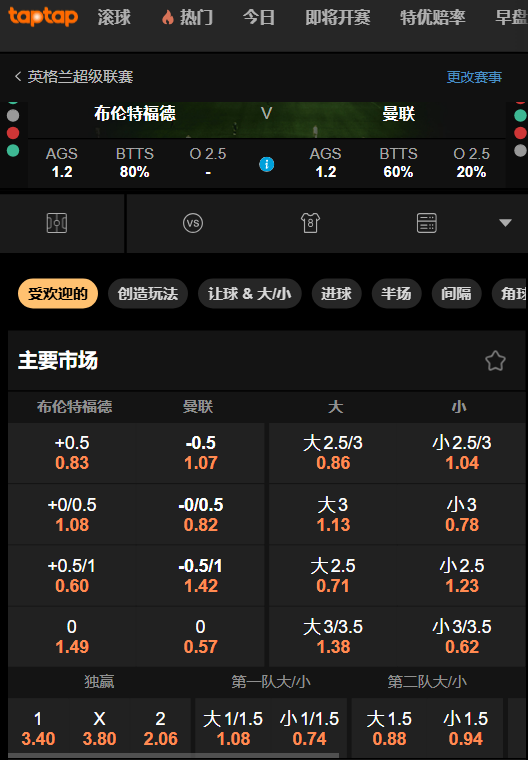Go to the 即将开赛 tab
The height and width of the screenshot is (760, 528).
tap(337, 18)
